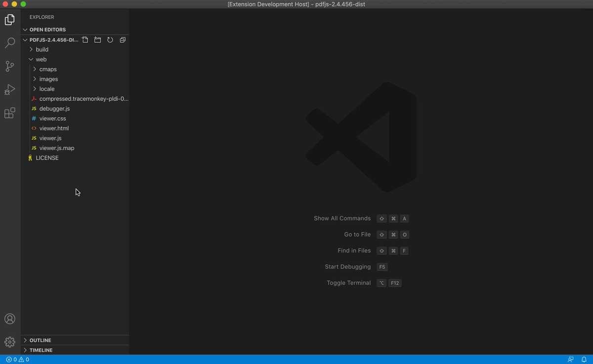Click the CSS hash icon beside viewer.css
The image size is (593, 364).
coord(34,119)
